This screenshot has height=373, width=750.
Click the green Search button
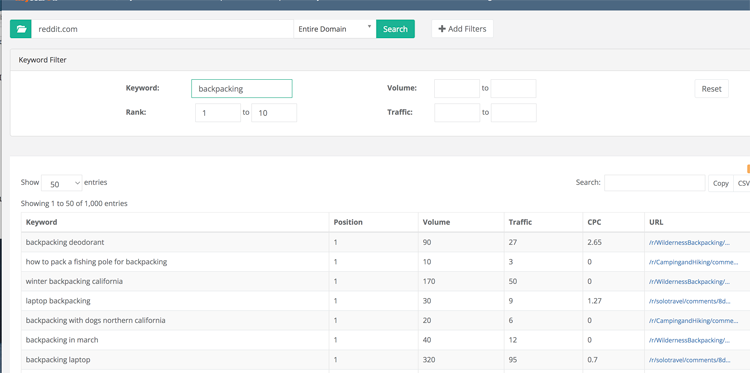point(395,29)
